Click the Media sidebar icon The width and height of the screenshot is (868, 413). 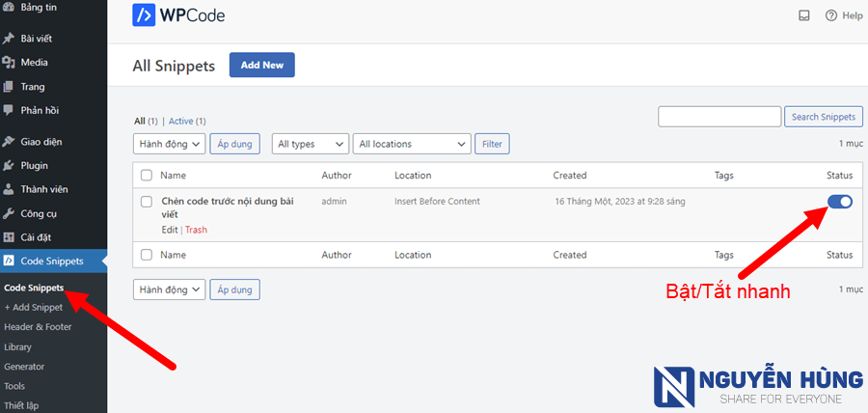point(9,63)
